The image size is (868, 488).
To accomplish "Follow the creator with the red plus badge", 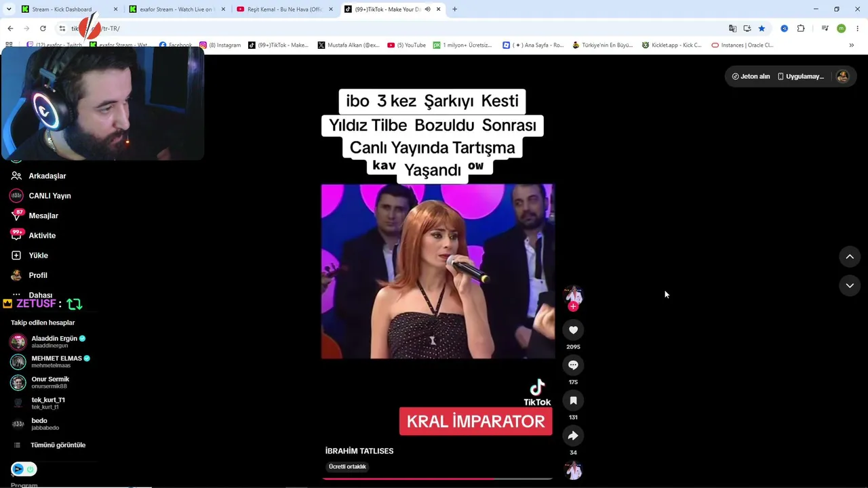I will point(573,306).
